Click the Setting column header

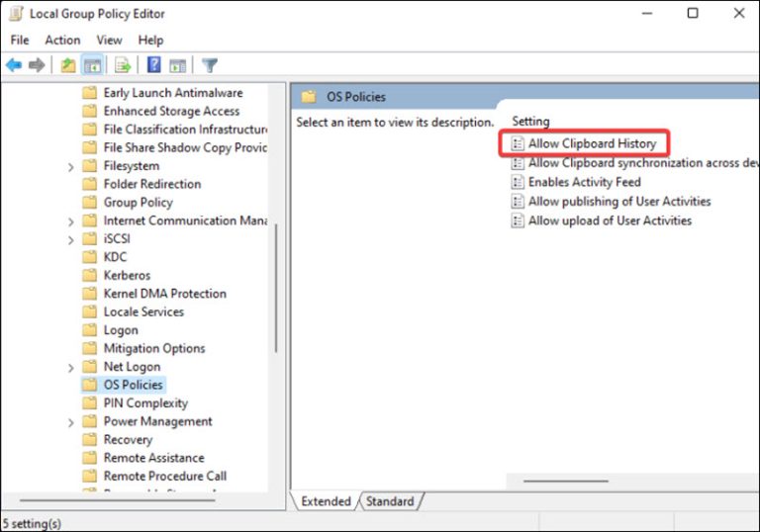[x=530, y=121]
